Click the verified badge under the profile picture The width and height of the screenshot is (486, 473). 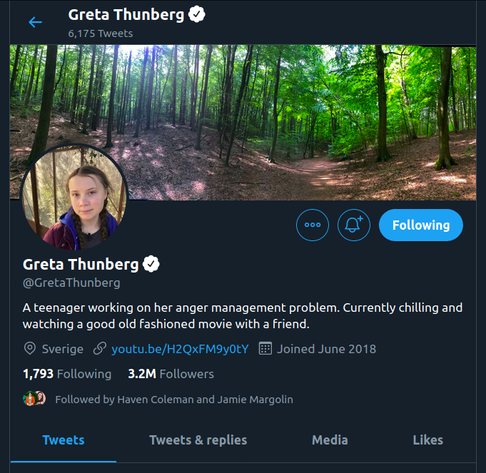[151, 264]
